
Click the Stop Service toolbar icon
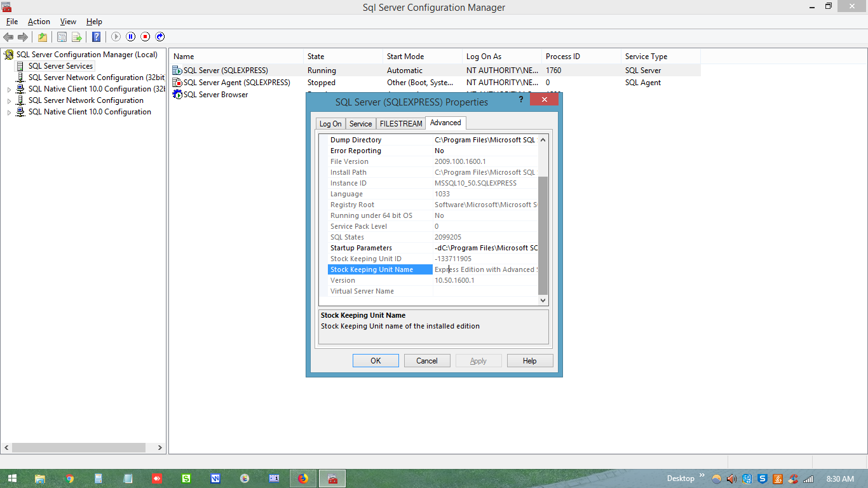coord(145,37)
